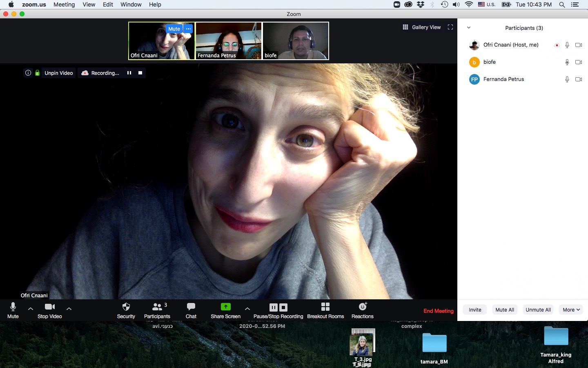
Task: Open the Reactions menu
Action: pos(363,310)
